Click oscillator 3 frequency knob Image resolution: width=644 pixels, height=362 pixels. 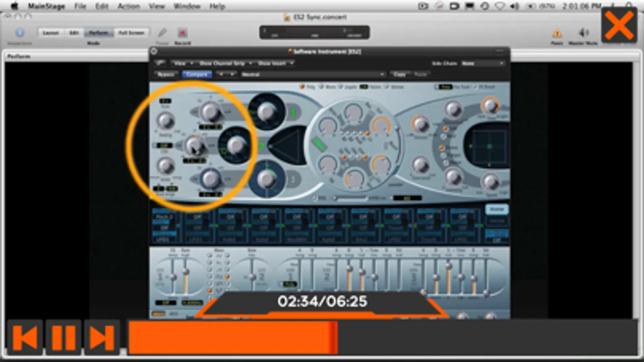(210, 179)
